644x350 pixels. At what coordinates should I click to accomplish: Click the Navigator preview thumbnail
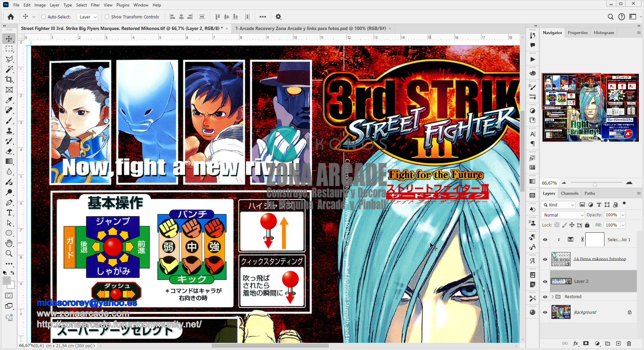pos(590,107)
